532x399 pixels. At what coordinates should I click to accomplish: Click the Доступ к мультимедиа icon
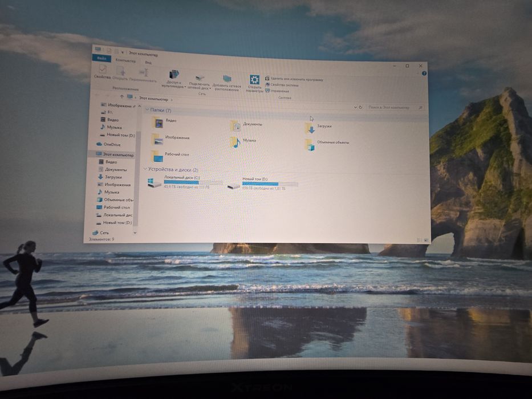174,74
